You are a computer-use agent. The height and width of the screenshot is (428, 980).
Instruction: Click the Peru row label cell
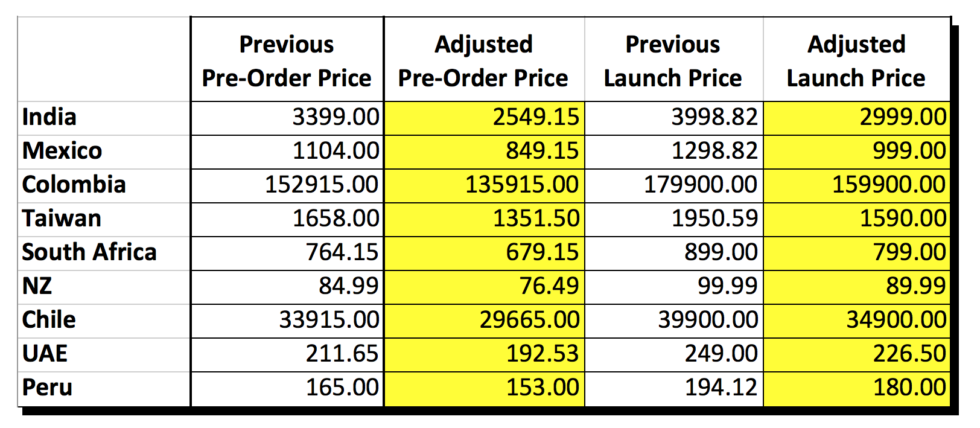(104, 388)
